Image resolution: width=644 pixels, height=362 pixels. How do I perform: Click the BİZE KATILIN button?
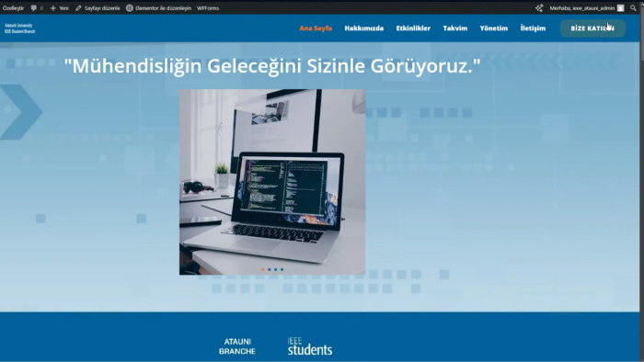tap(592, 28)
